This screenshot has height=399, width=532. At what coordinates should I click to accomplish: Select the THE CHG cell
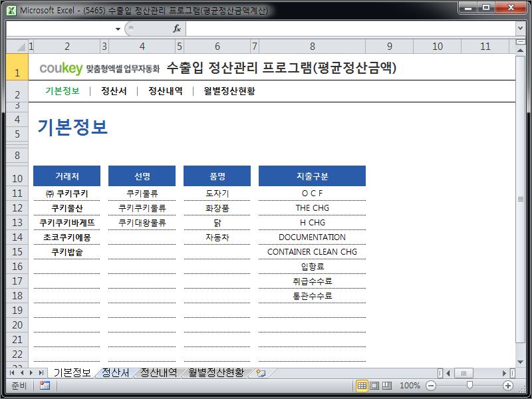(x=312, y=208)
